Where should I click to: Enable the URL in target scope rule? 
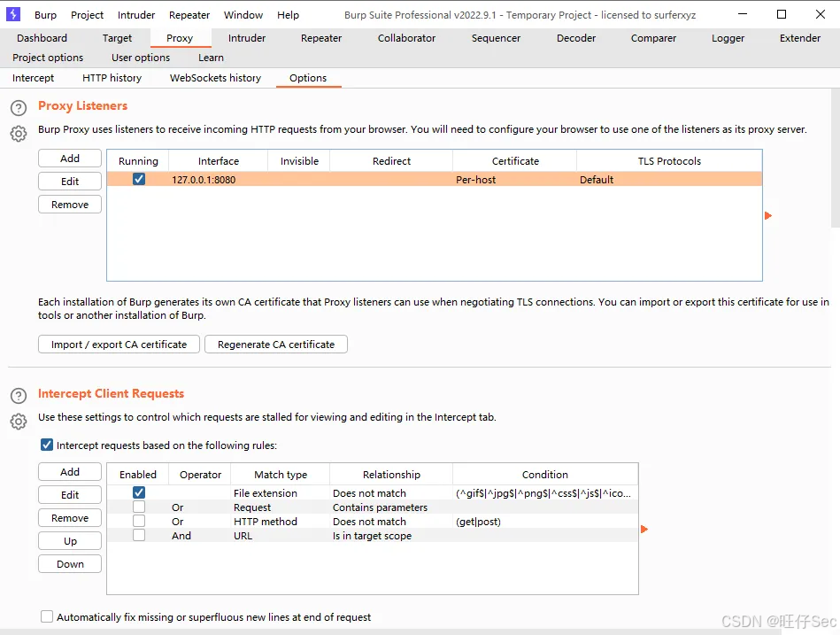[x=139, y=535]
